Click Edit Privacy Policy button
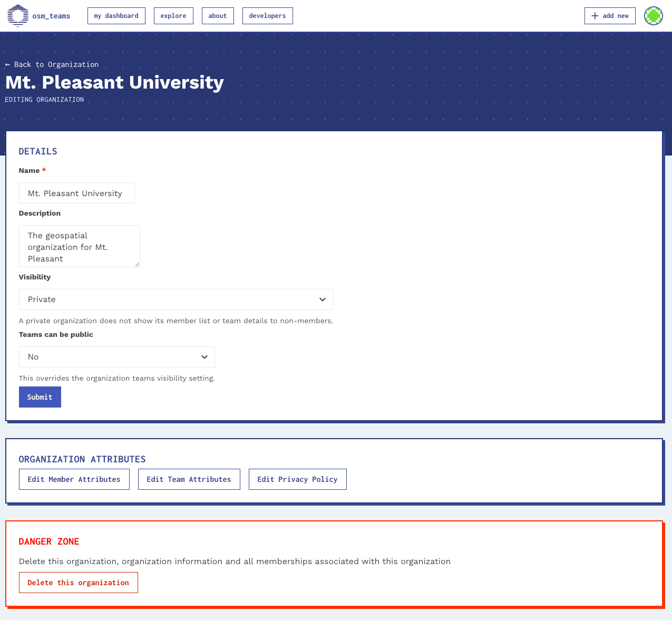Image resolution: width=672 pixels, height=620 pixels. click(x=297, y=479)
